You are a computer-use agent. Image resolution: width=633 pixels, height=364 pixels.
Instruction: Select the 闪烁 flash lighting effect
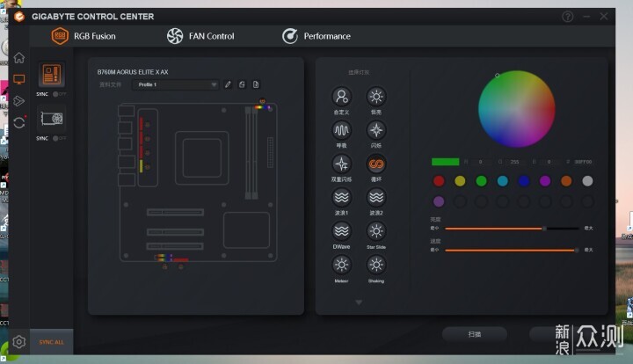click(376, 130)
